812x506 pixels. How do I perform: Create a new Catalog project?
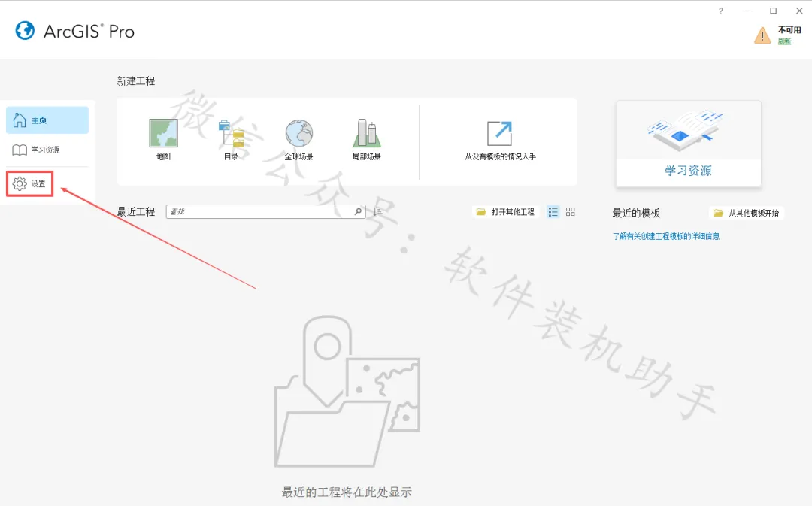(x=231, y=139)
